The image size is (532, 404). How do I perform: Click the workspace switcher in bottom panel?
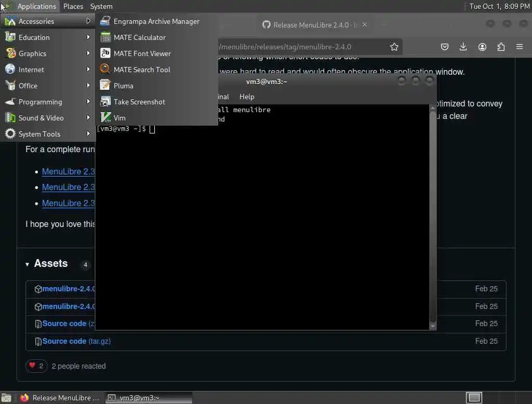point(474,398)
